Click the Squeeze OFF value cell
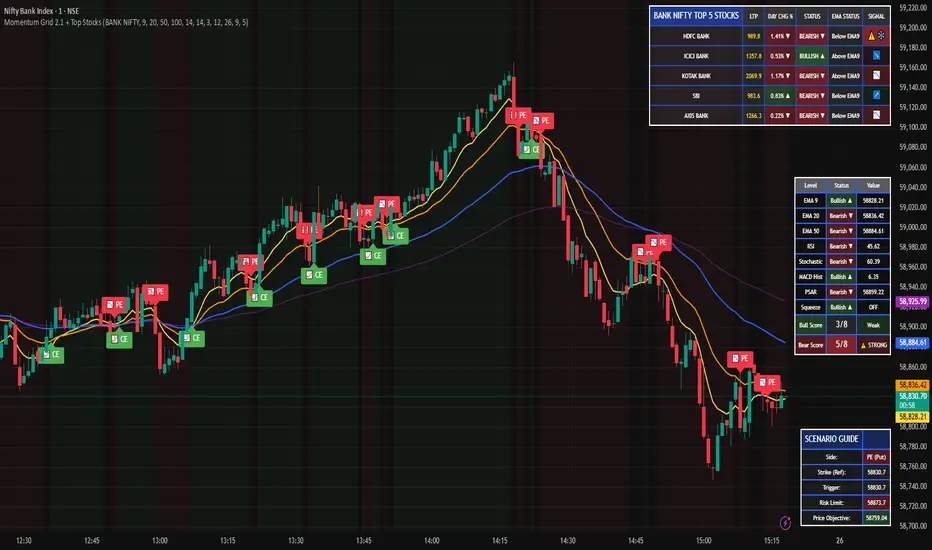932x550 pixels. [873, 307]
